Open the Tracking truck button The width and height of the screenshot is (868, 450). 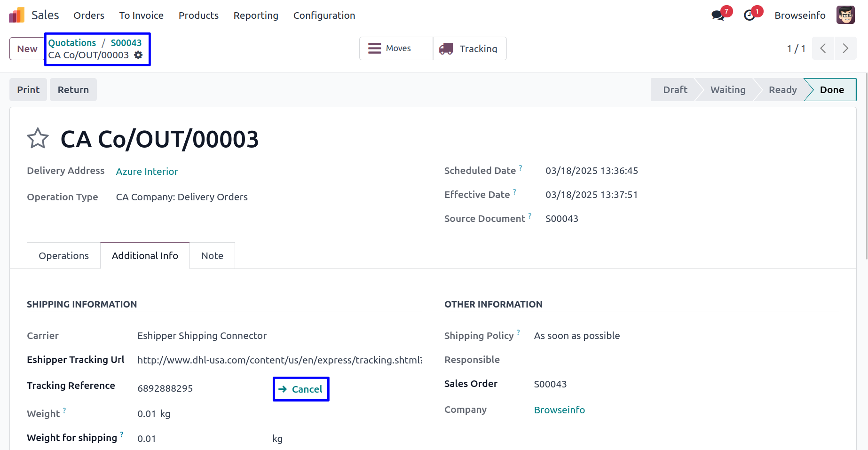click(469, 48)
